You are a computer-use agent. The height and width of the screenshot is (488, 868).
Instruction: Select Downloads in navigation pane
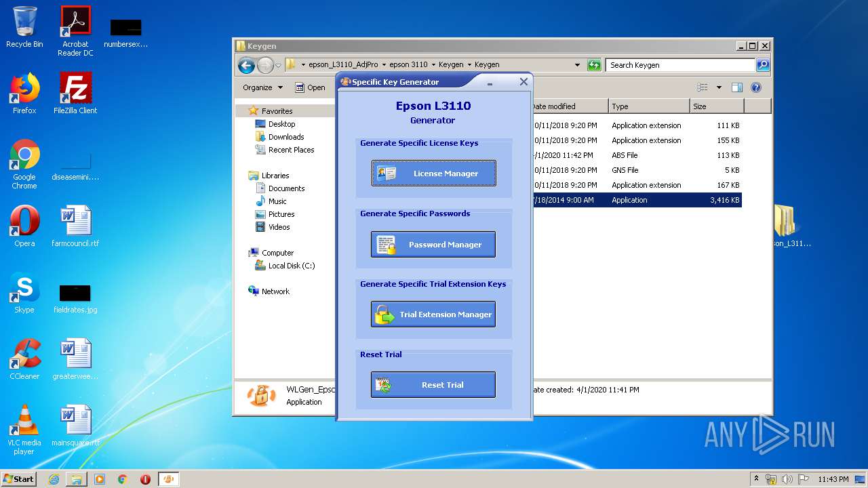click(x=285, y=137)
